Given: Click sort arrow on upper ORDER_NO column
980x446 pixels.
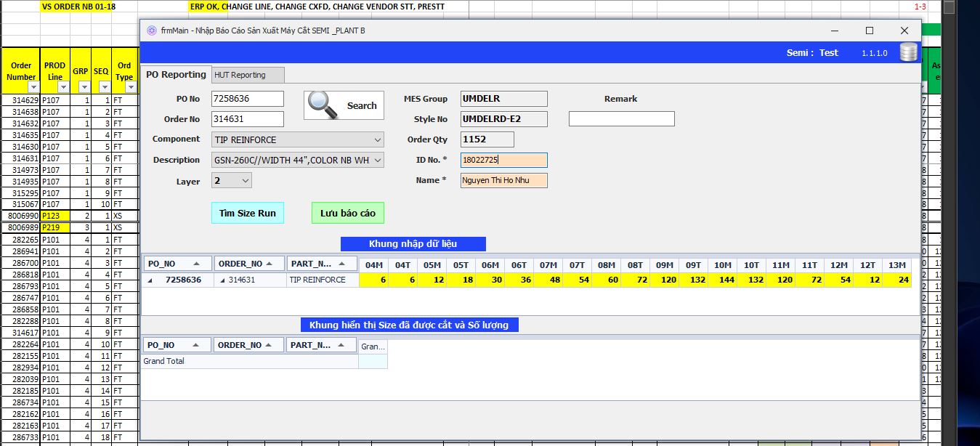Looking at the screenshot, I should pyautogui.click(x=270, y=264).
